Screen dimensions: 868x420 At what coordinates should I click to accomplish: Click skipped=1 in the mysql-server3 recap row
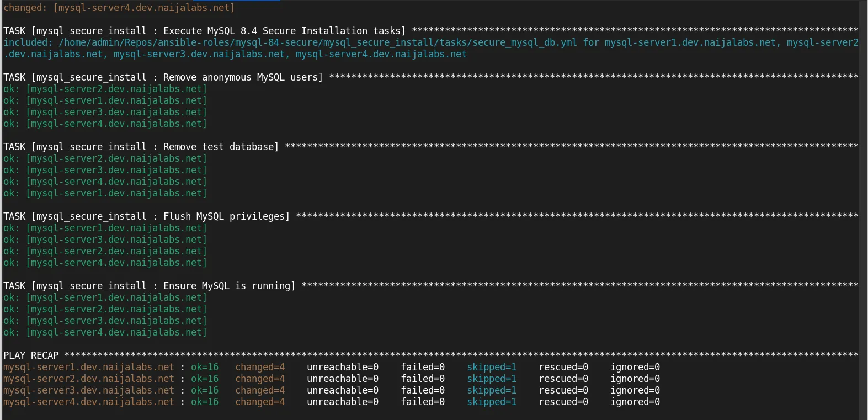pos(492,390)
